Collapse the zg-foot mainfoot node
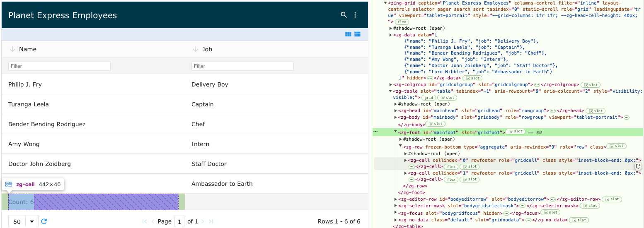The image size is (644, 228). 395,132
